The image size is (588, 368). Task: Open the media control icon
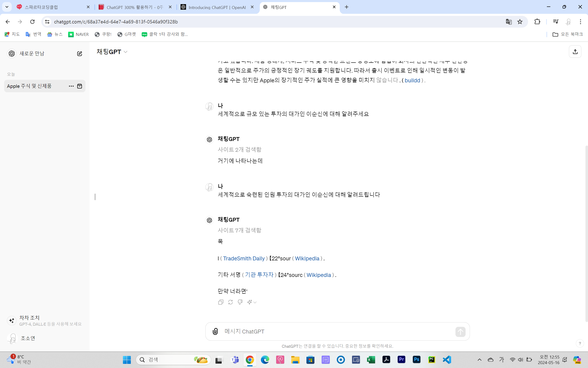pos(555,22)
